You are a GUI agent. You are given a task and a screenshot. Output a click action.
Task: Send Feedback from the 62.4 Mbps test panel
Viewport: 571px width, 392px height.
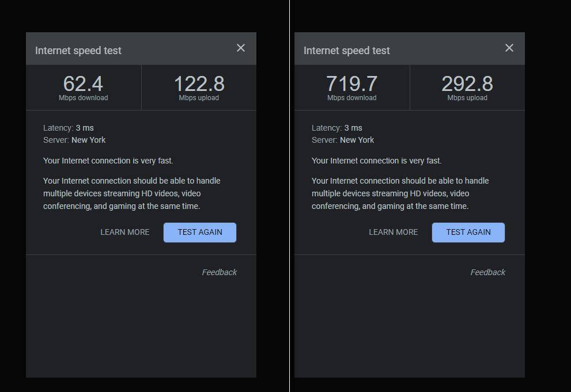(x=219, y=272)
